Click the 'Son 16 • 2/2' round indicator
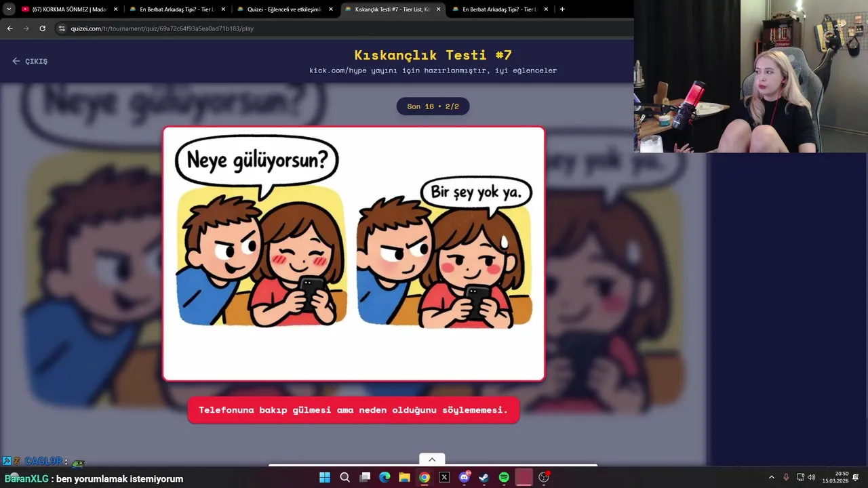This screenshot has height=488, width=868. (x=433, y=106)
